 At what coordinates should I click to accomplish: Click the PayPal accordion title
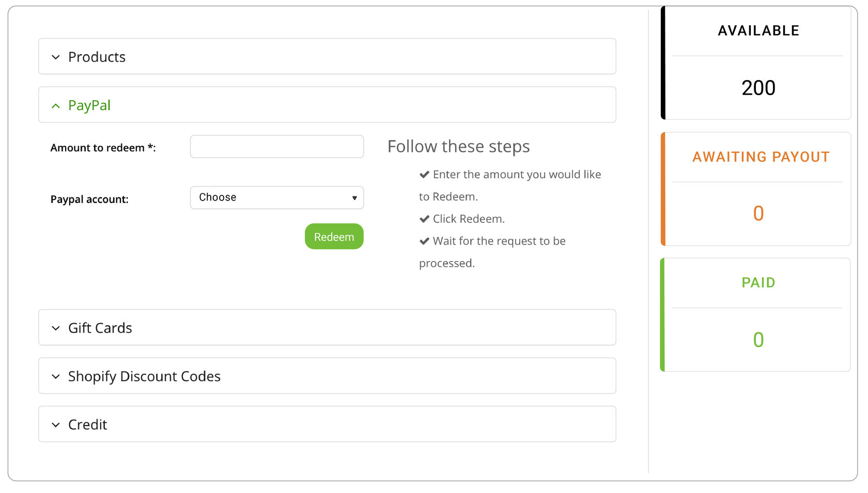(x=89, y=105)
